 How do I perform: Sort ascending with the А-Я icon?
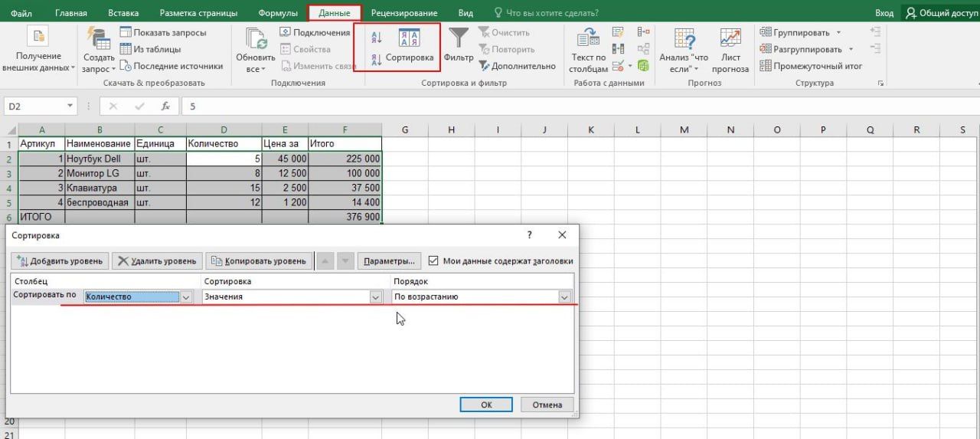click(x=376, y=38)
